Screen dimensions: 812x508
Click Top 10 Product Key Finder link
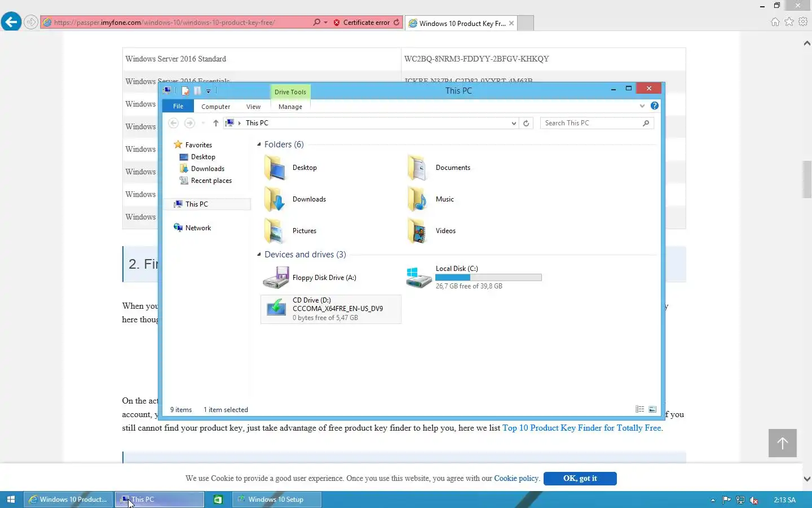coord(582,428)
